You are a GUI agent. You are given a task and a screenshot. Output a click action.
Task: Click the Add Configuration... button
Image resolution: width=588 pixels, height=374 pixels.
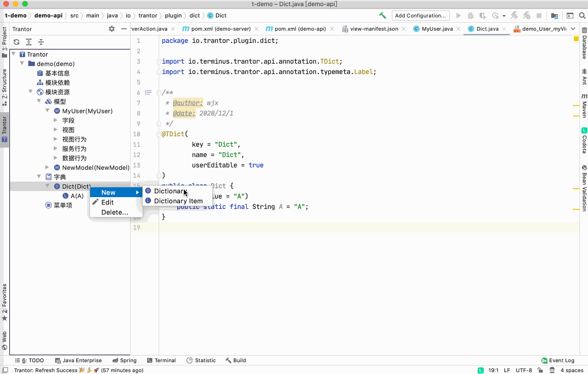click(421, 16)
